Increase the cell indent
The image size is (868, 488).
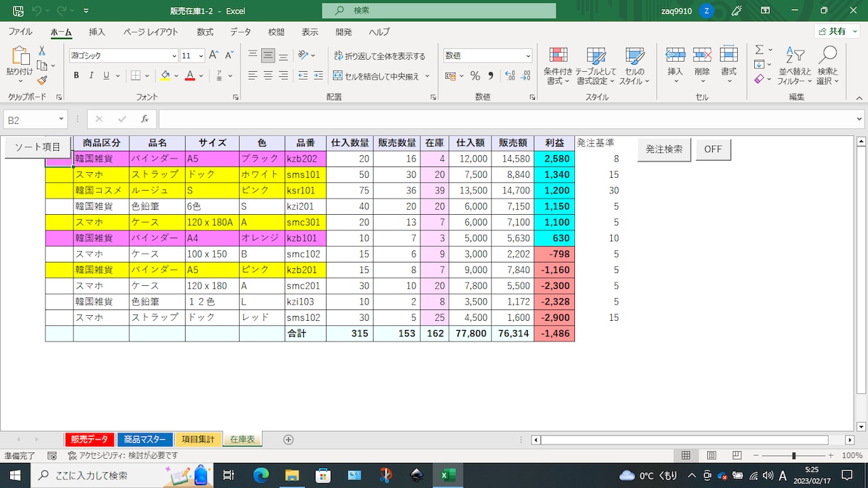click(319, 75)
